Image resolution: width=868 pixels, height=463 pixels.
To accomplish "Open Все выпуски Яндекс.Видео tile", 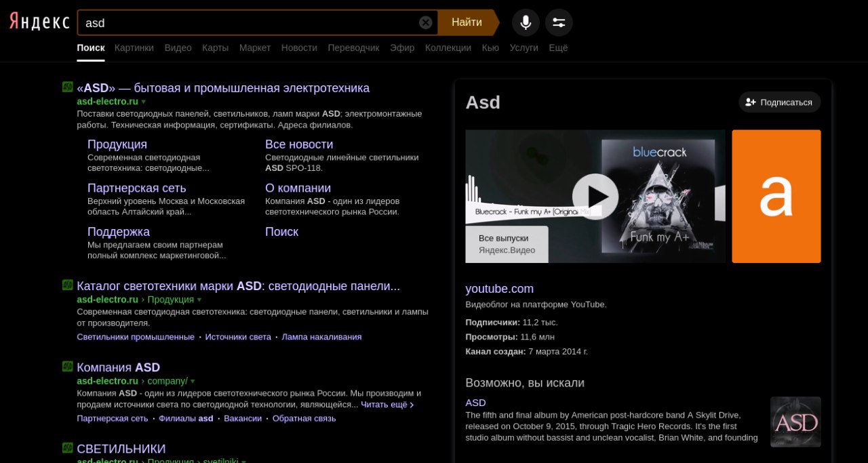I will [x=507, y=244].
